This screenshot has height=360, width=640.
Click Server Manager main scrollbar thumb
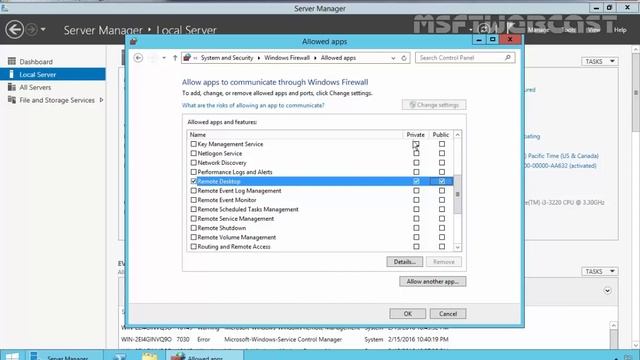click(636, 93)
